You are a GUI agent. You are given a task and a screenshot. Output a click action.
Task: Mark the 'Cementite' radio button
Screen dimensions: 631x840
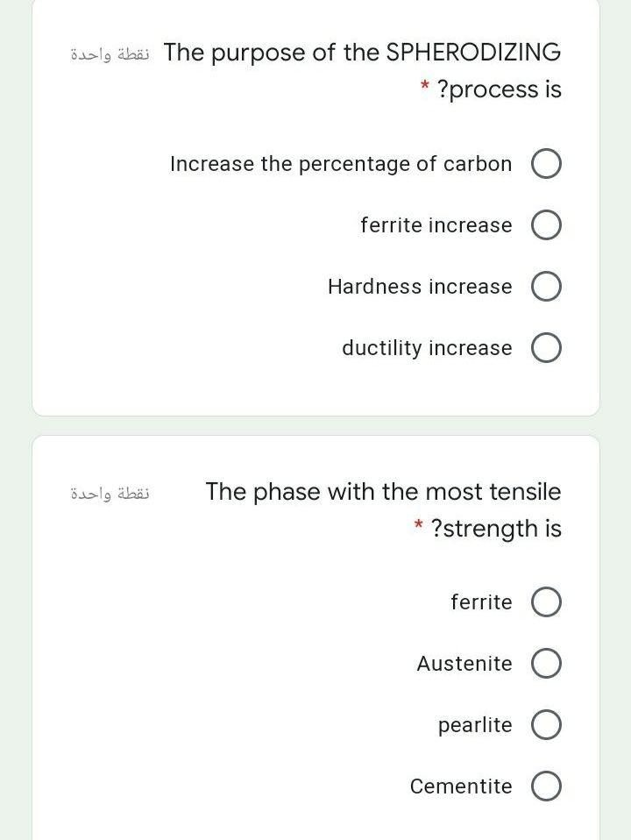(x=546, y=787)
